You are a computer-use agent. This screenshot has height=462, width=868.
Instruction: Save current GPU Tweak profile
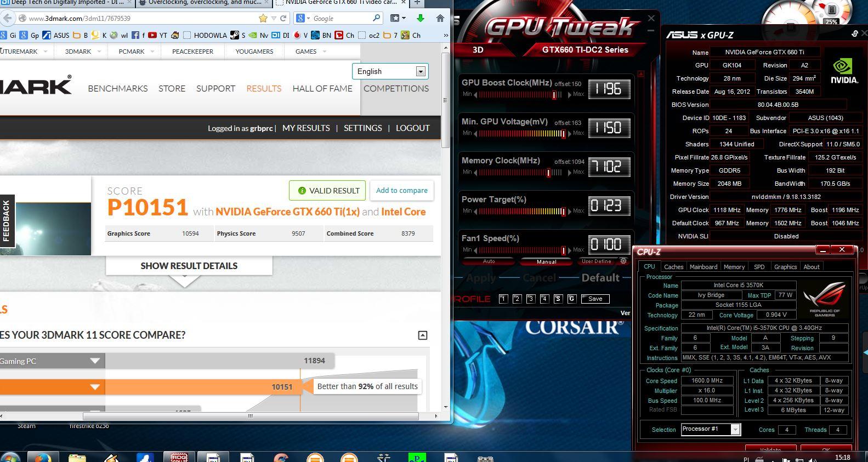pyautogui.click(x=595, y=299)
